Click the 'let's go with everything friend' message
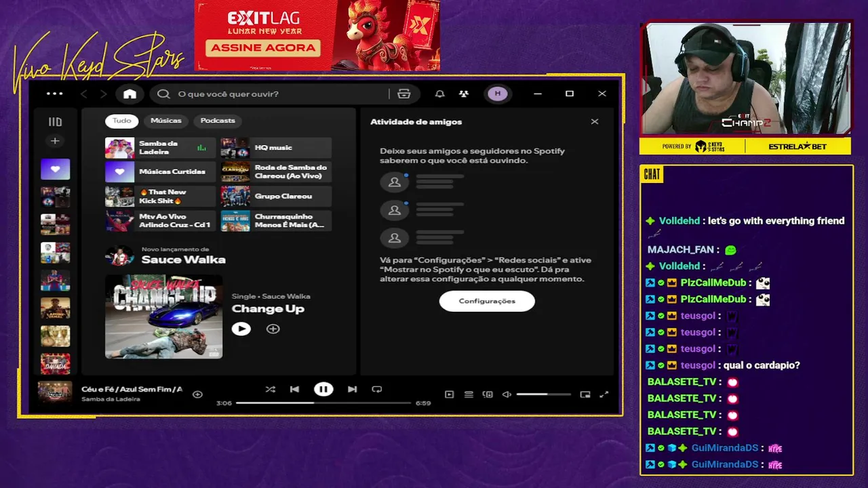This screenshot has width=868, height=488. pyautogui.click(x=776, y=221)
